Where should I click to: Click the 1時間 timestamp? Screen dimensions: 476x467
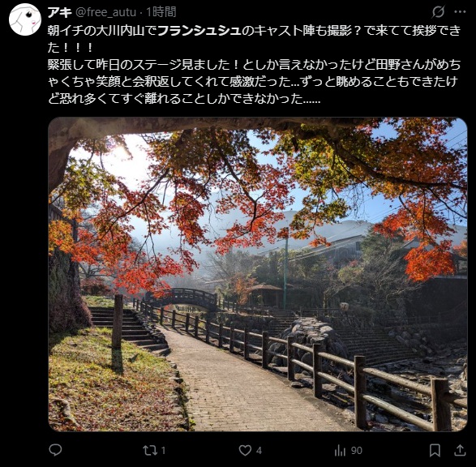click(161, 12)
